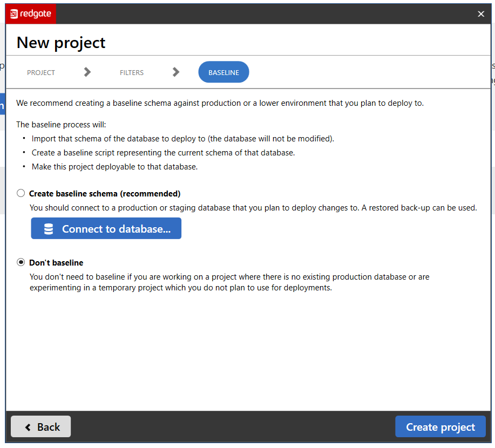Click the Don't baseline description paragraph

click(229, 282)
